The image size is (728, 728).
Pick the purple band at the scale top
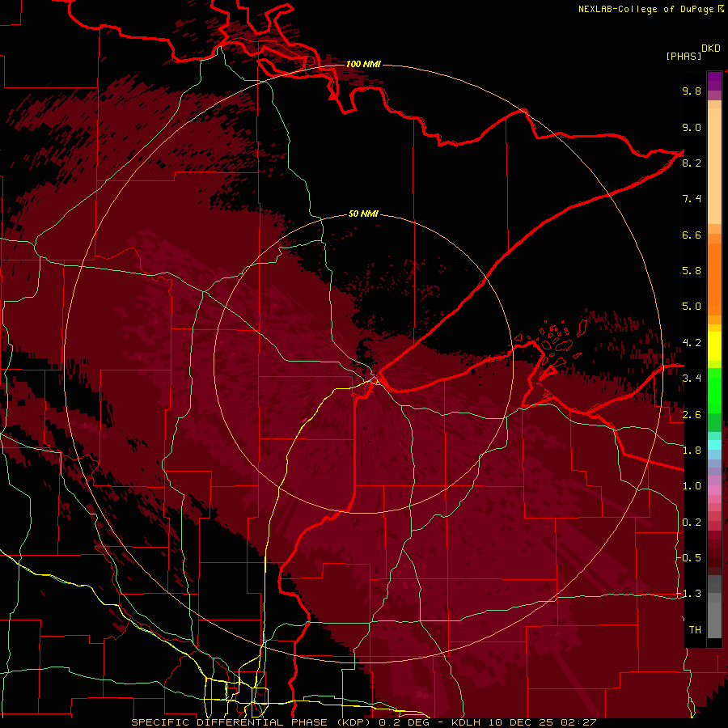(x=714, y=81)
